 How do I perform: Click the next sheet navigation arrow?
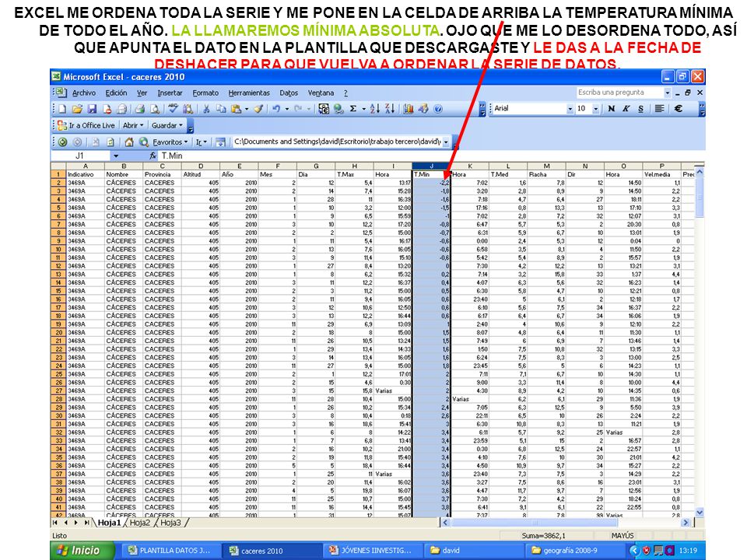tap(76, 523)
